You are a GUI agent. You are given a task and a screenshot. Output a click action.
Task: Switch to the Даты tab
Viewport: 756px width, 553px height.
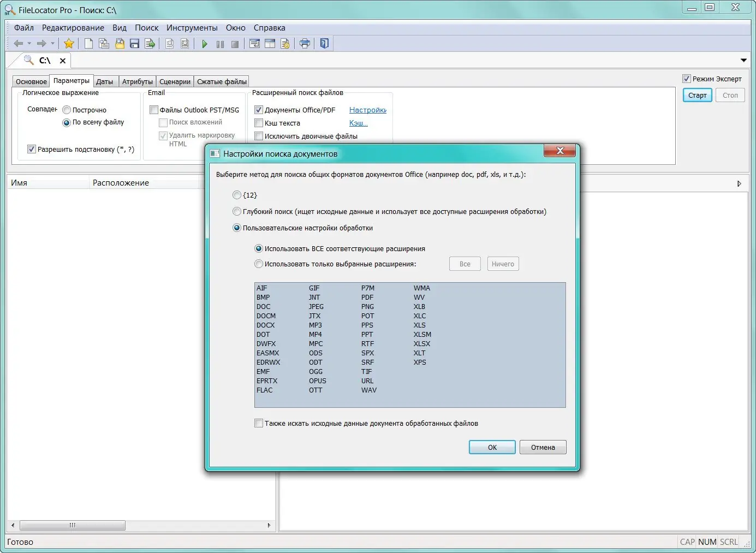[105, 81]
